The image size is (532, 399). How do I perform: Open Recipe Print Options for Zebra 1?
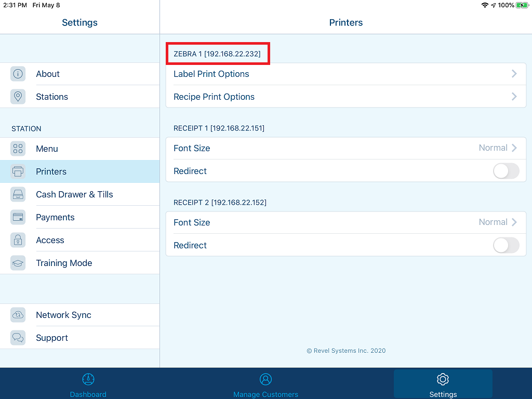pyautogui.click(x=345, y=97)
